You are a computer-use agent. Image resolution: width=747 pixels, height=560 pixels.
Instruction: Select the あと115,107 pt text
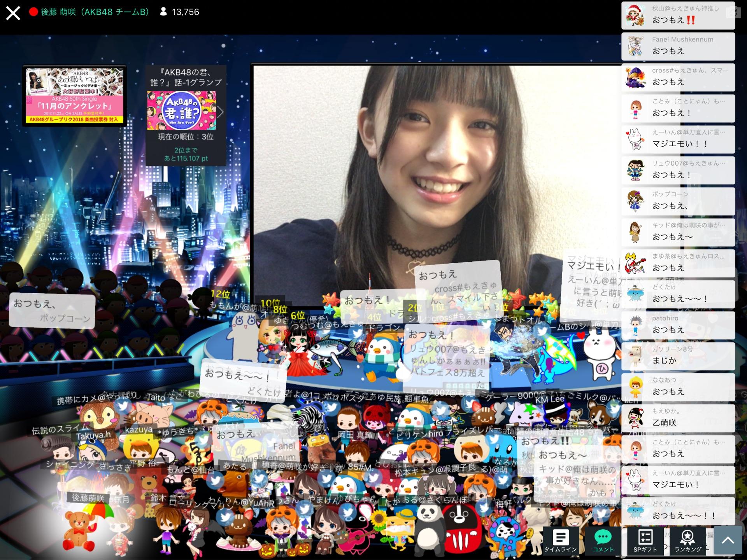pos(186,159)
